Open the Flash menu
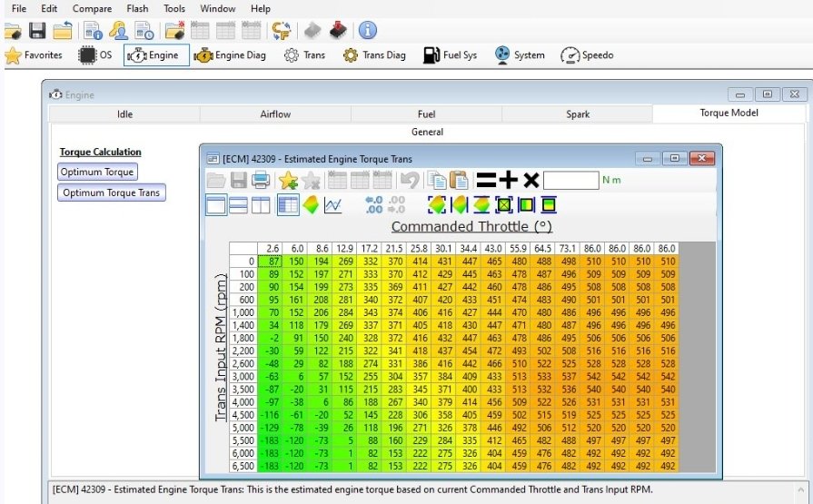The image size is (813, 504). click(x=137, y=9)
